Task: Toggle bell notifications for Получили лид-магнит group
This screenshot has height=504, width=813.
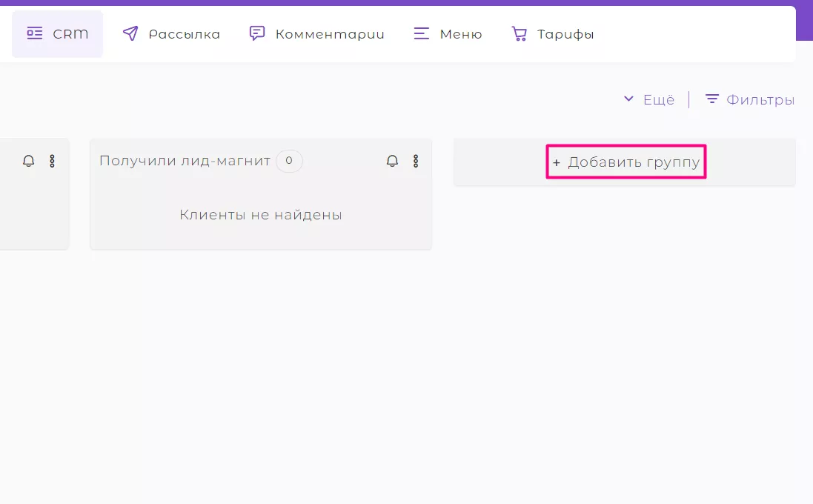Action: pos(393,161)
